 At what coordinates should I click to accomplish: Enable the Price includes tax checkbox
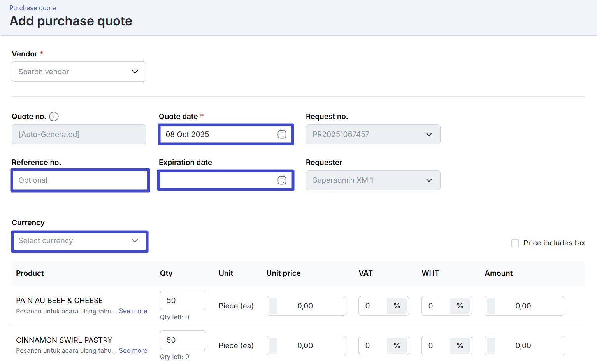515,243
